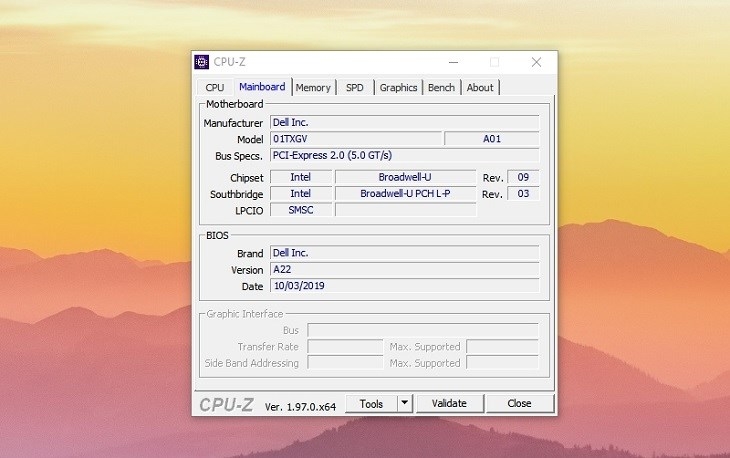Image resolution: width=730 pixels, height=458 pixels.
Task: Click the BIOS Date field 10/03/2019
Action: (404, 286)
